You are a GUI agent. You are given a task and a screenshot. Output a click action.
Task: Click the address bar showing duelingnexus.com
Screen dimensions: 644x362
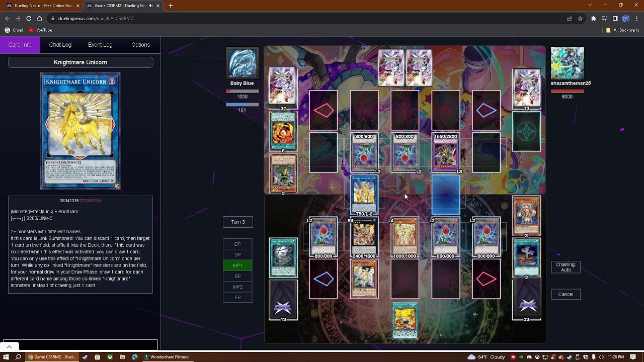[307, 19]
